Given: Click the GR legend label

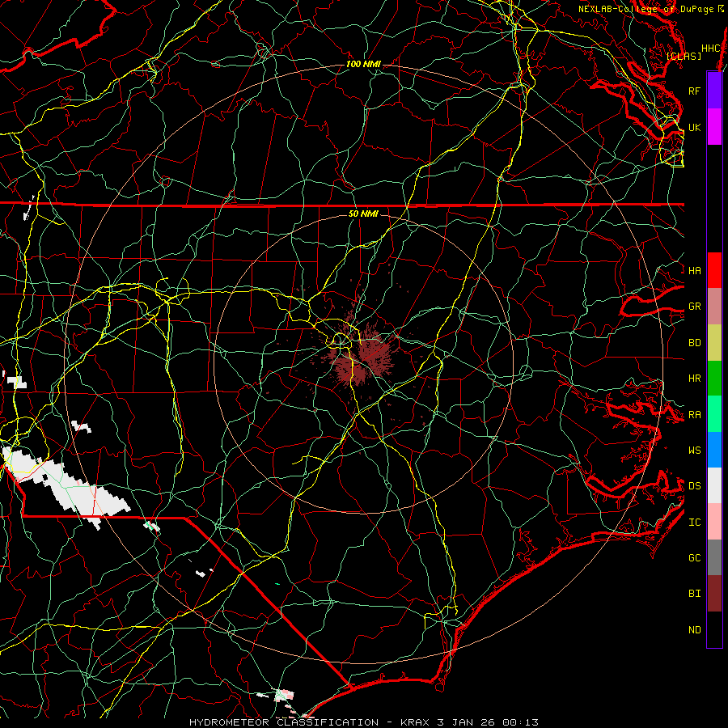Looking at the screenshot, I should (x=694, y=307).
